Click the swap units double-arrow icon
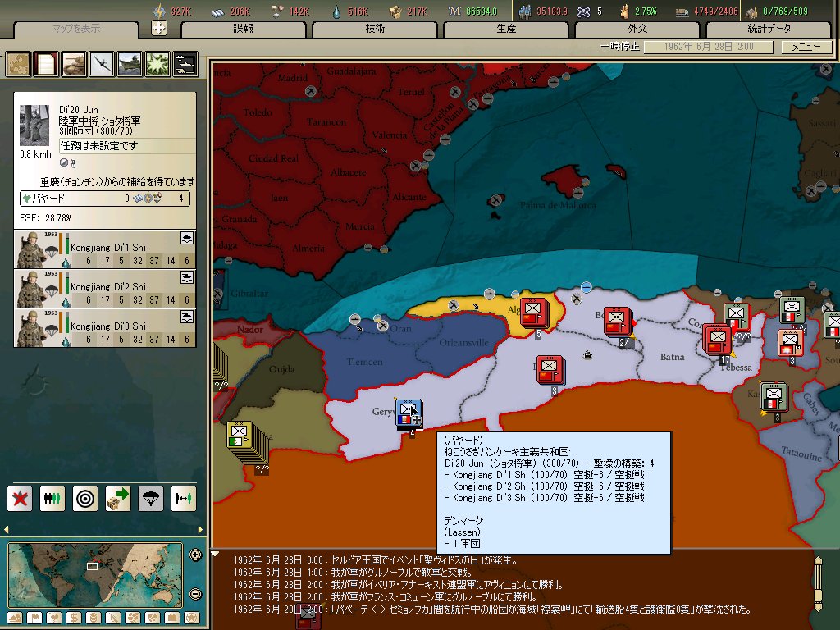The image size is (840, 630). click(183, 498)
